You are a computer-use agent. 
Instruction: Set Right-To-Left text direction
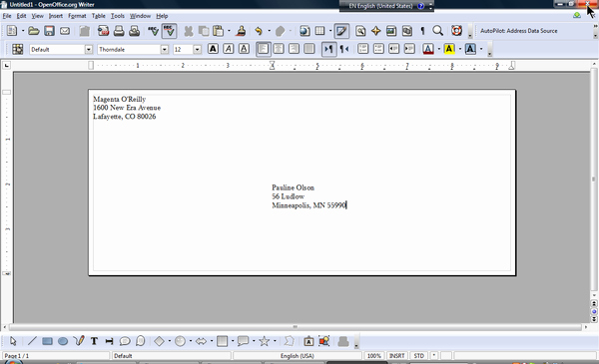click(344, 49)
